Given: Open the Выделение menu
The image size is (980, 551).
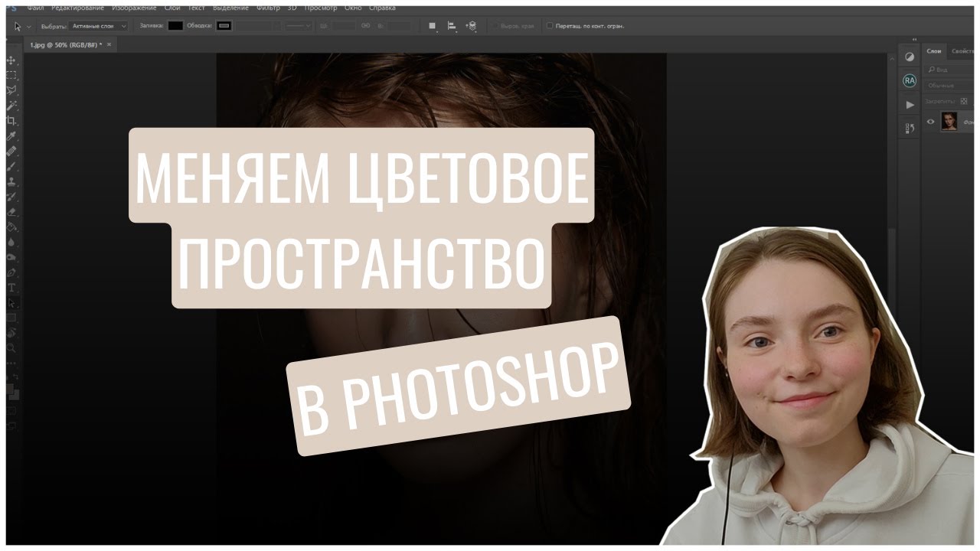Looking at the screenshot, I should tap(231, 8).
